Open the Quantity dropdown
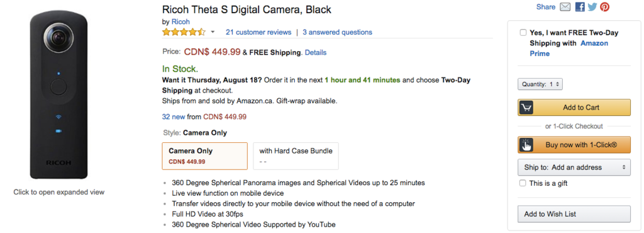Viewport: 644px width, 233px height. 540,84
